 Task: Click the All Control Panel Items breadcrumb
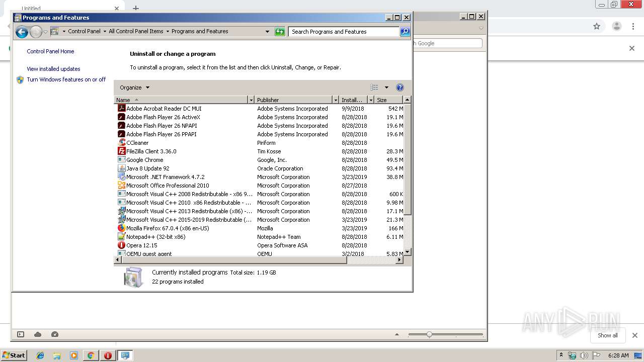[x=136, y=31]
